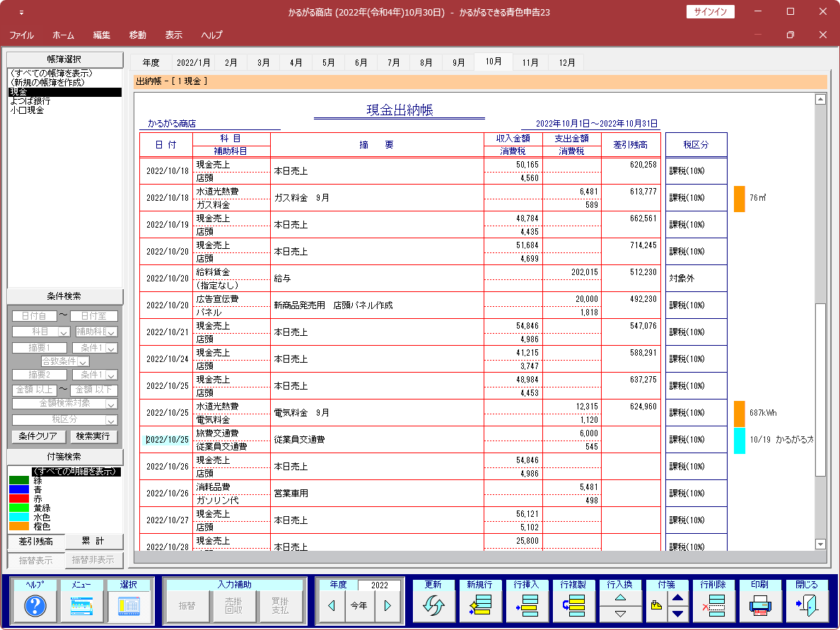Switch to the 11月 tab
Image resolution: width=840 pixels, height=630 pixels.
pyautogui.click(x=530, y=62)
